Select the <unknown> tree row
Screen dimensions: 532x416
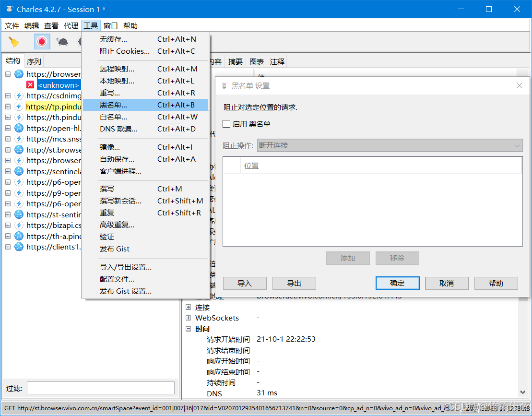tap(59, 85)
